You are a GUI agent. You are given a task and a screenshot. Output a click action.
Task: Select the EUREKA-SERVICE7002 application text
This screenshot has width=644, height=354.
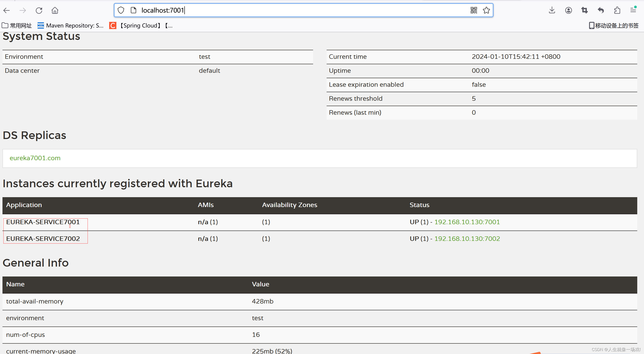(x=43, y=239)
